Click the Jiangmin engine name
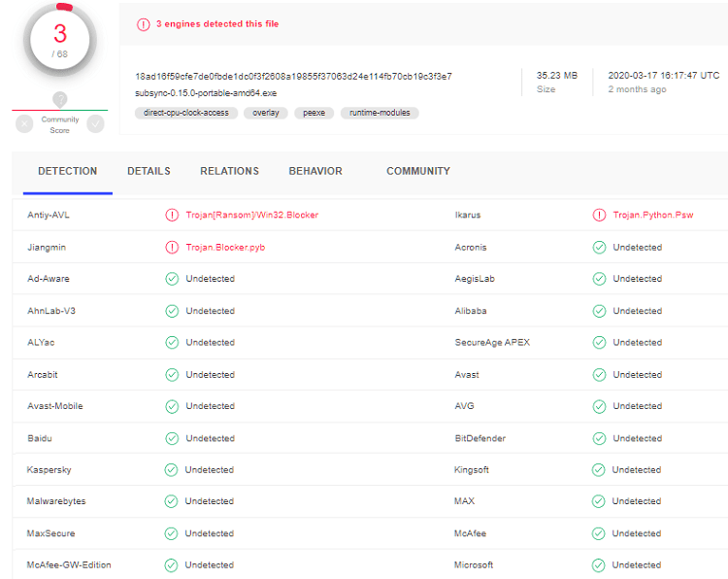This screenshot has width=728, height=579. pos(47,247)
